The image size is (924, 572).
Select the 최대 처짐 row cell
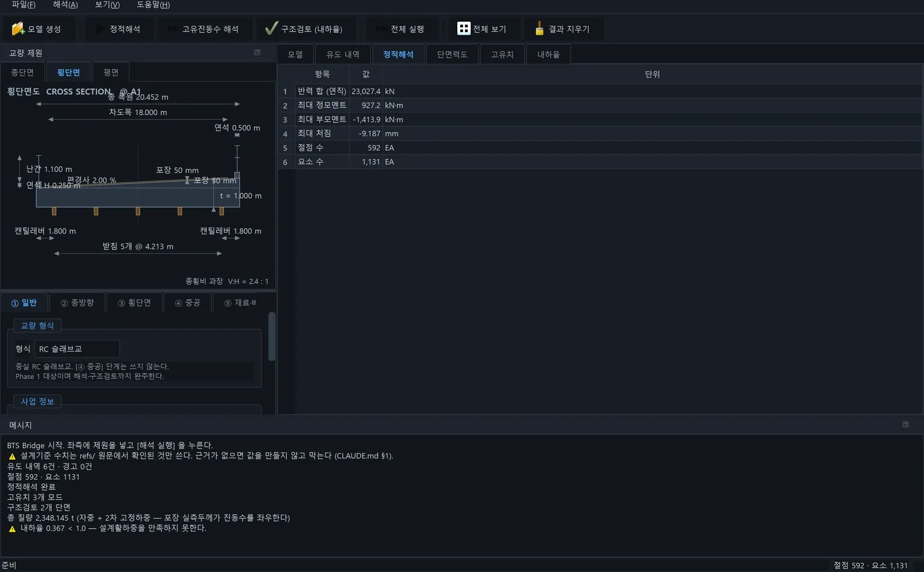pos(322,134)
